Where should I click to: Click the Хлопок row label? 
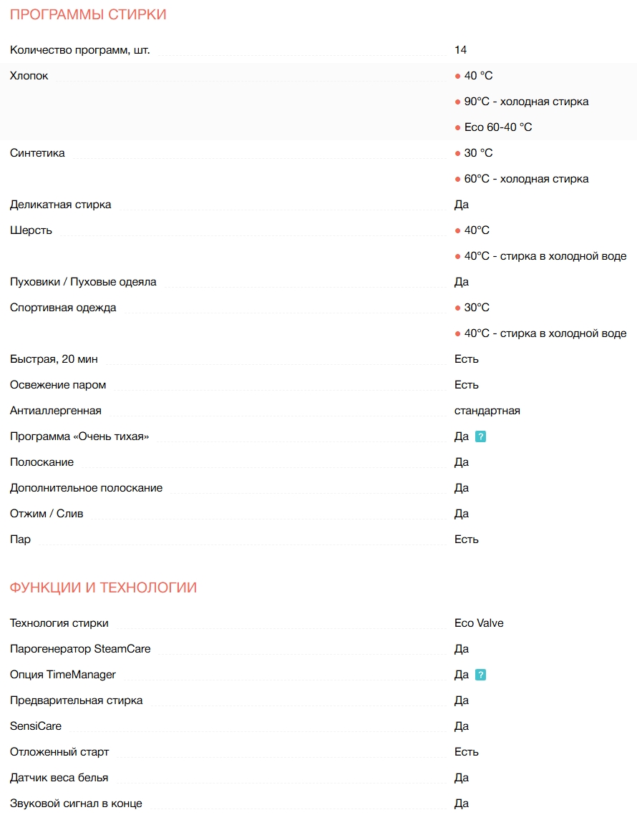coord(29,76)
